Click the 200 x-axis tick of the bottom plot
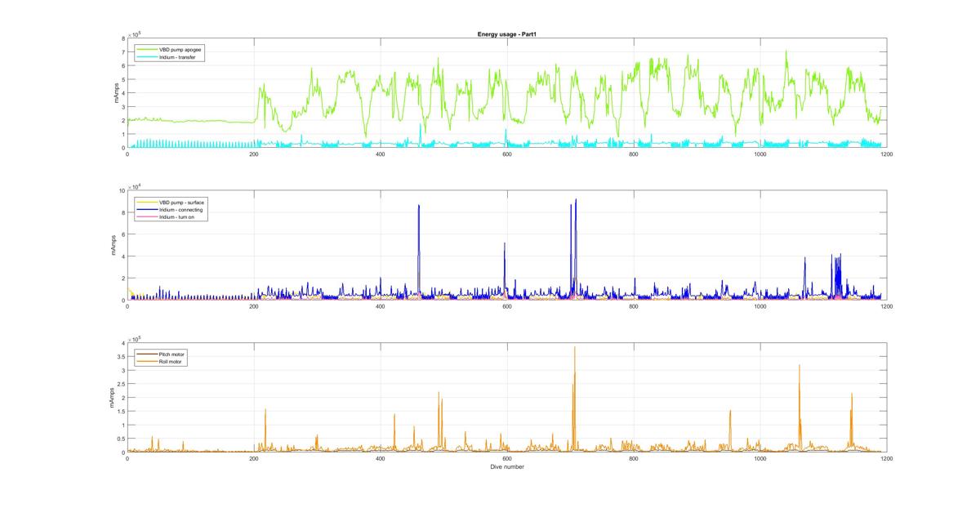This screenshot has height=508, width=980. [254, 459]
